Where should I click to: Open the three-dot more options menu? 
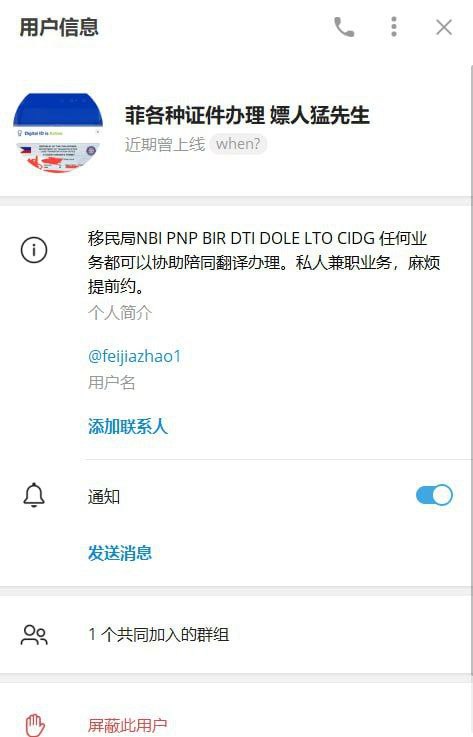click(394, 27)
